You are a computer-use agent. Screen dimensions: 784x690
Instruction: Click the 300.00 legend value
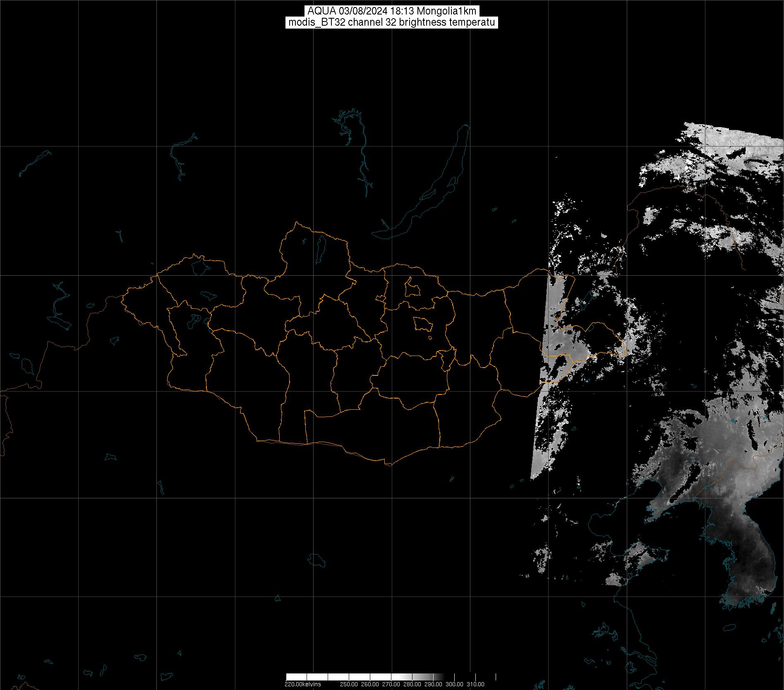click(454, 684)
